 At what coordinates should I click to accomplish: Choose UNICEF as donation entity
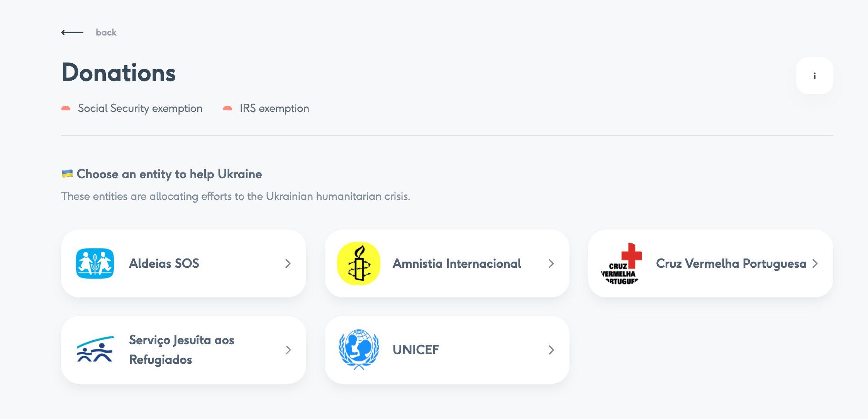click(x=416, y=350)
